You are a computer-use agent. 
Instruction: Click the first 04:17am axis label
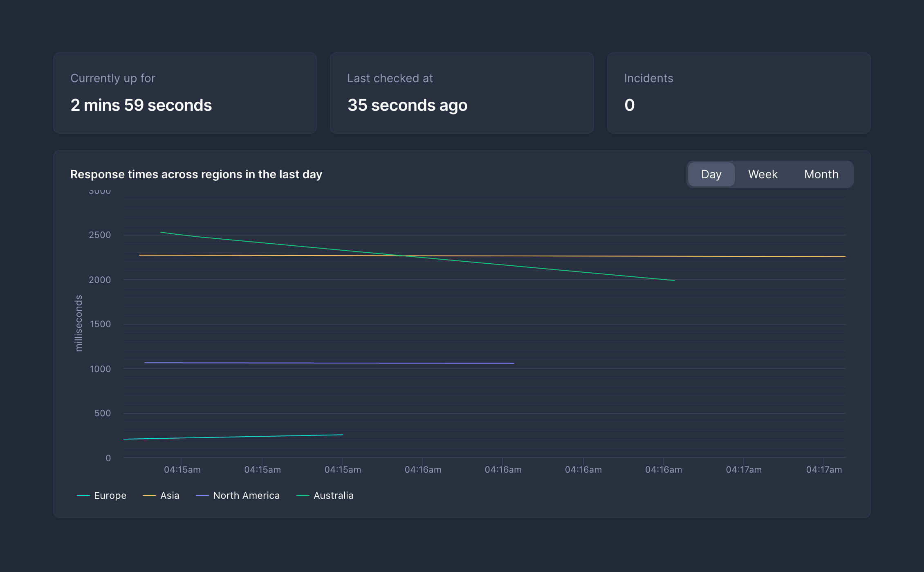click(x=743, y=470)
